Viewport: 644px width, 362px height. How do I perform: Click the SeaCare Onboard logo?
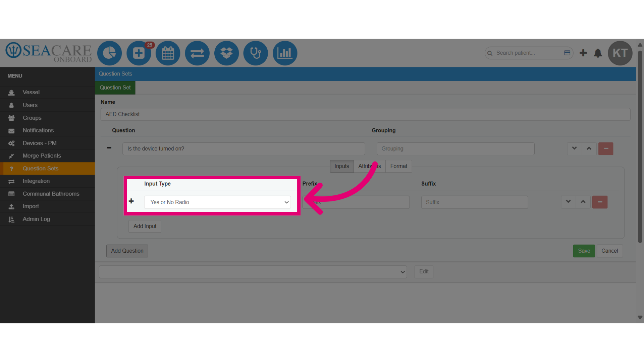[x=49, y=52]
